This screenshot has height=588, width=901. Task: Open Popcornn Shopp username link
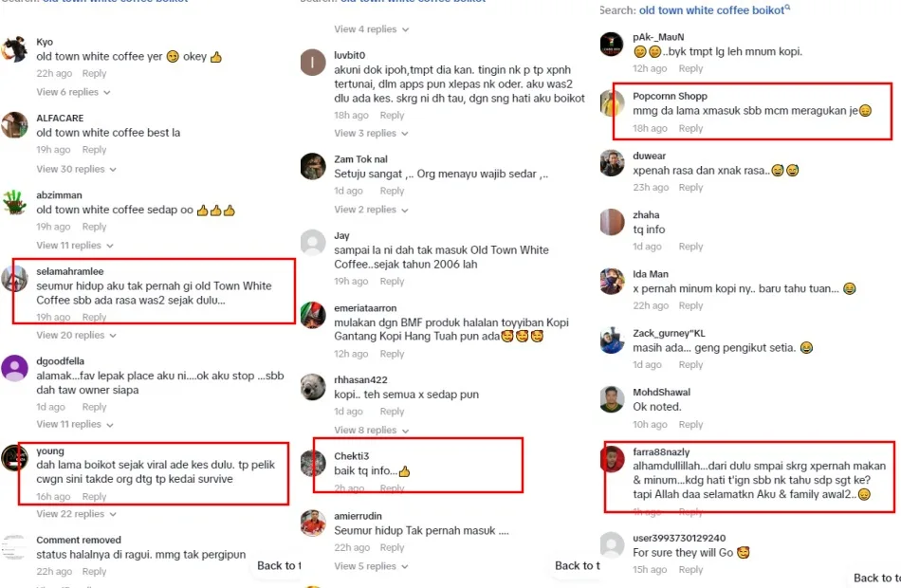pyautogui.click(x=670, y=96)
